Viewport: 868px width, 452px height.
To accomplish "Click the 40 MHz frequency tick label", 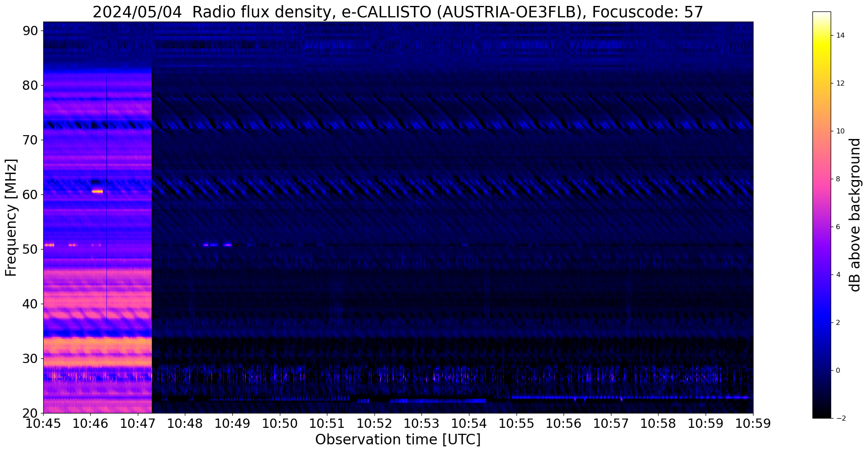I will tap(30, 304).
